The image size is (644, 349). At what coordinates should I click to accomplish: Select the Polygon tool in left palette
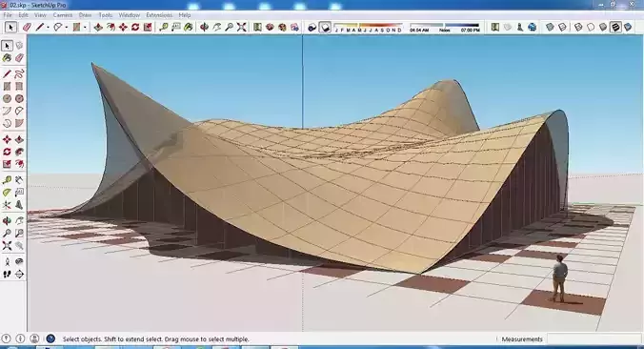click(x=19, y=98)
